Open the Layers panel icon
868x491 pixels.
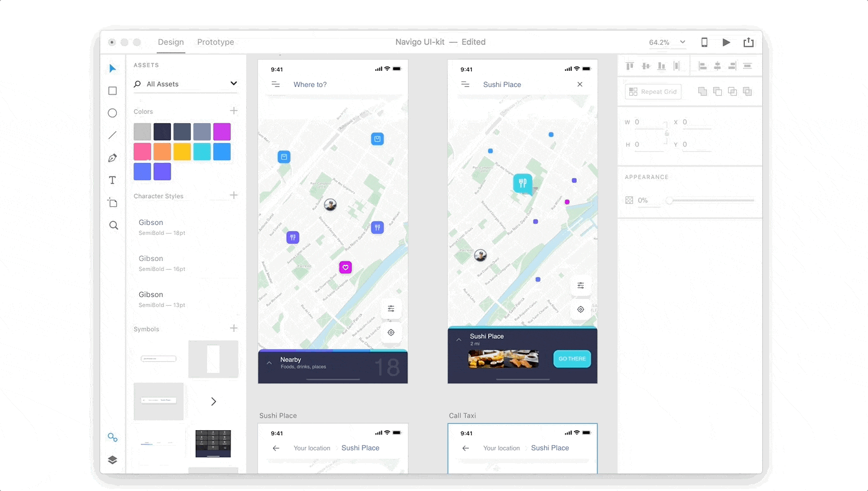[x=113, y=460]
